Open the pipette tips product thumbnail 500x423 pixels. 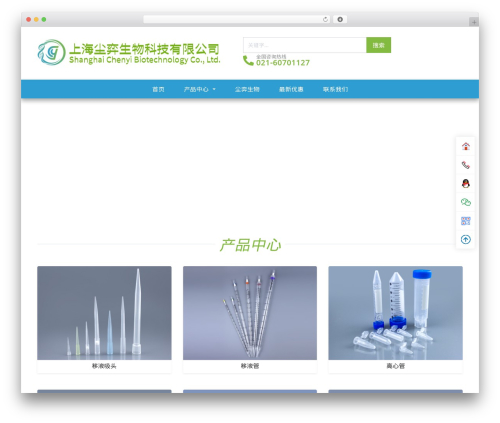pyautogui.click(x=104, y=313)
